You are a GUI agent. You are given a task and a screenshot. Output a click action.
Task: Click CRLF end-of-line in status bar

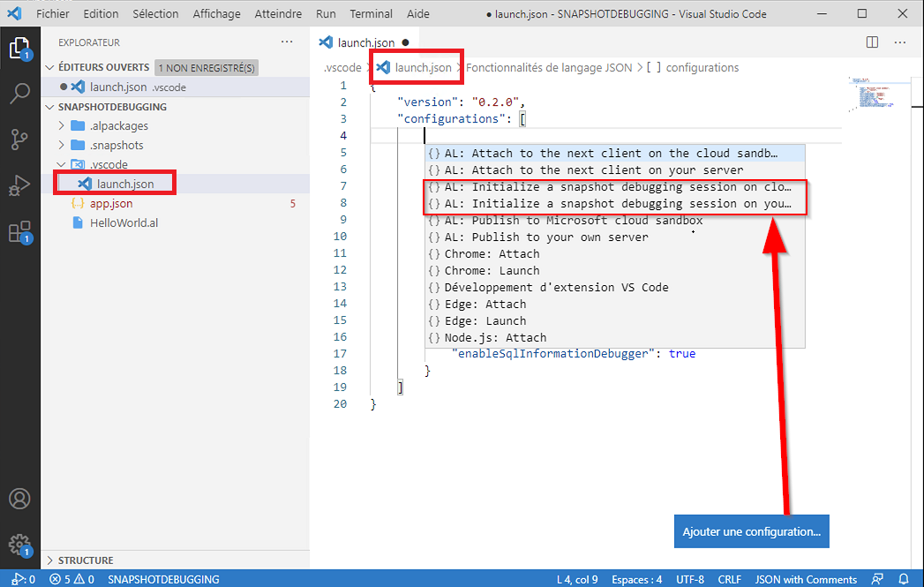pos(729,579)
